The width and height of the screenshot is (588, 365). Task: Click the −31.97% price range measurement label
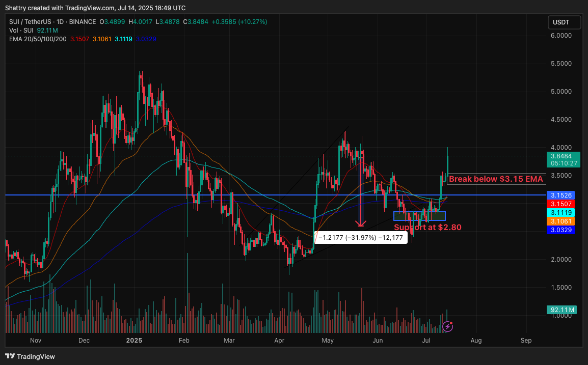point(361,238)
